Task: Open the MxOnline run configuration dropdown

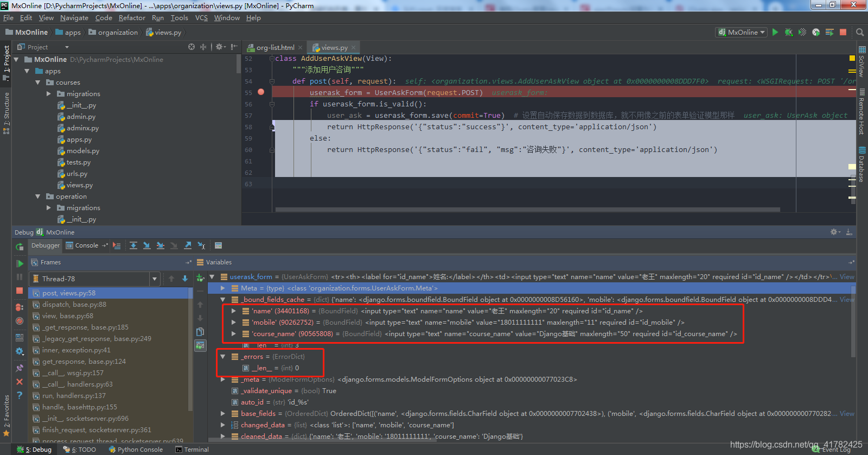Action: [742, 32]
